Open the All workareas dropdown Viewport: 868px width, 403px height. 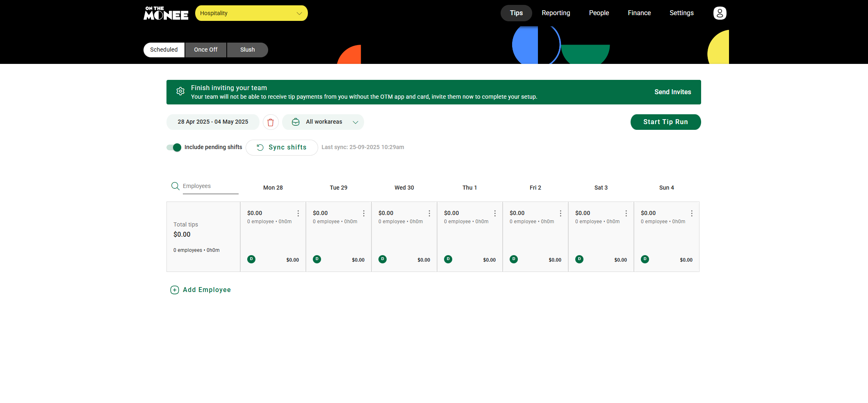point(323,122)
